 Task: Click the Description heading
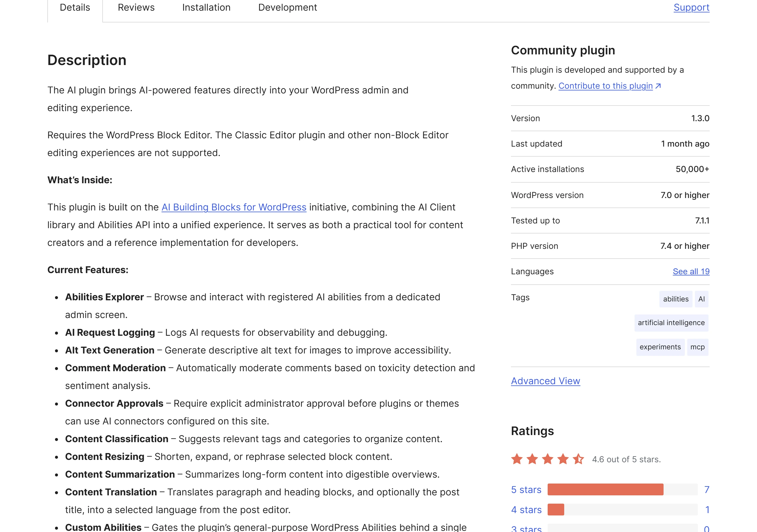87,60
